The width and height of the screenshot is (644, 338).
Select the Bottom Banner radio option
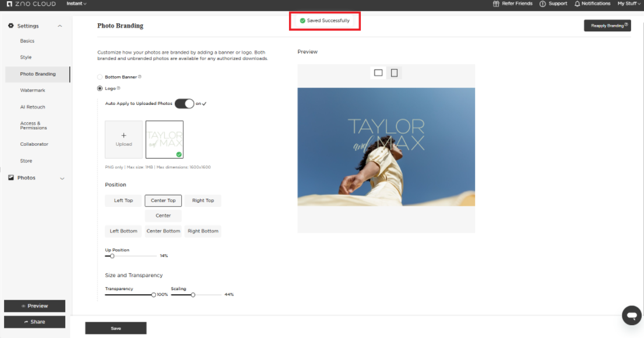tap(100, 77)
